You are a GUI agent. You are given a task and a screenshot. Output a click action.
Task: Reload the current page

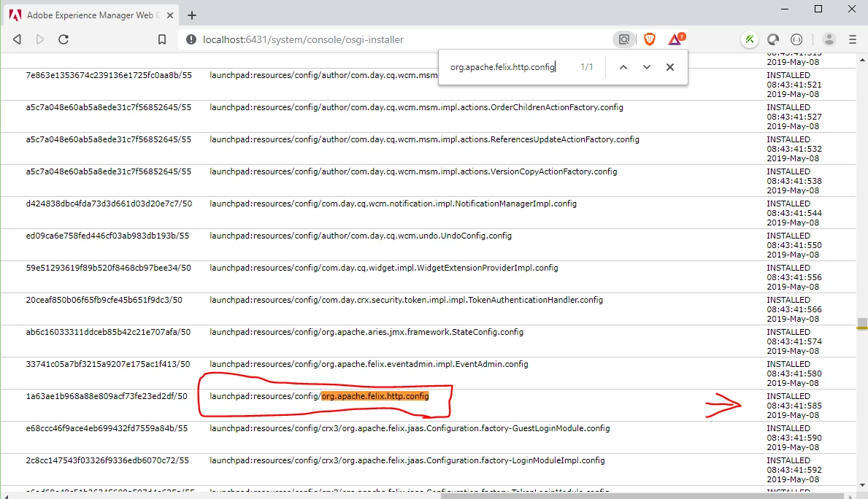click(64, 39)
